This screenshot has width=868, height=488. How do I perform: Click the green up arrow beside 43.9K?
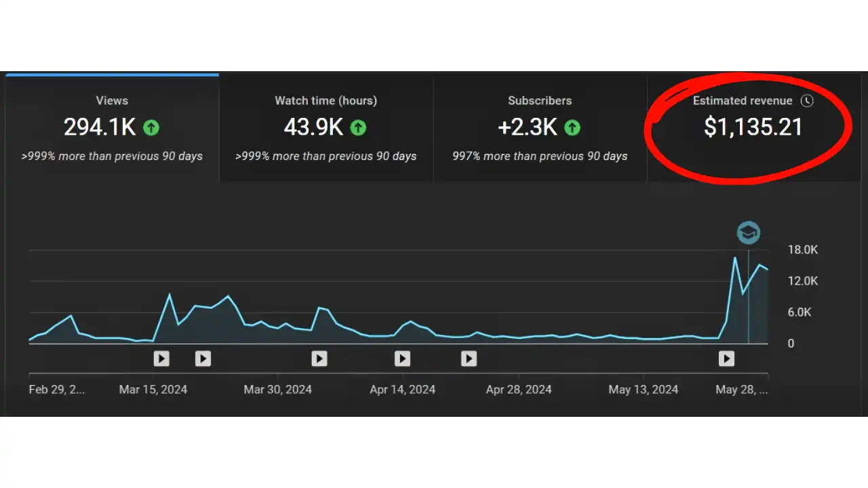(357, 127)
